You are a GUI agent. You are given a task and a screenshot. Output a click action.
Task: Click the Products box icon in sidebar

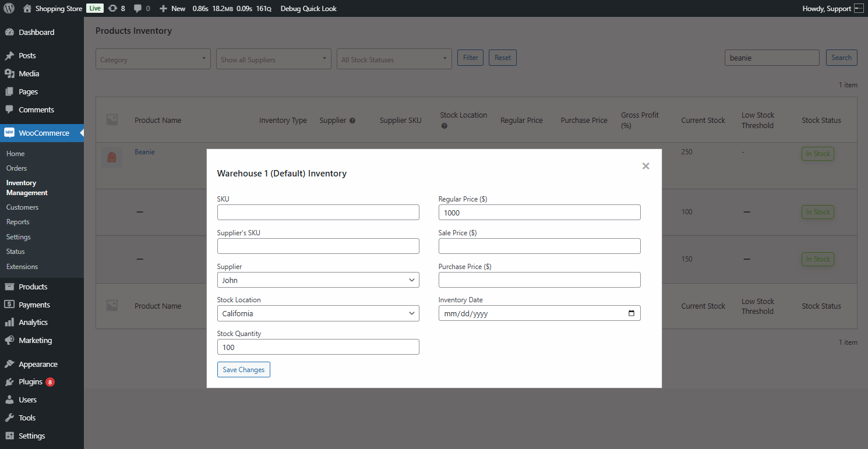(9, 287)
